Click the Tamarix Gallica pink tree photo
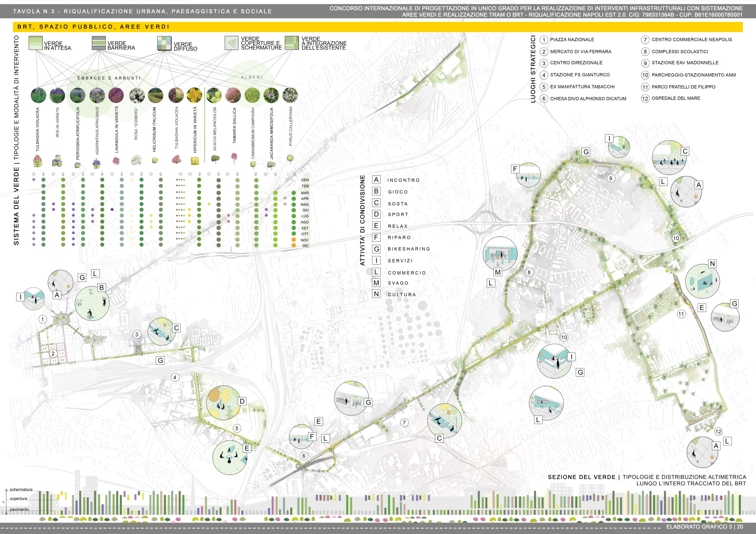 [x=233, y=95]
